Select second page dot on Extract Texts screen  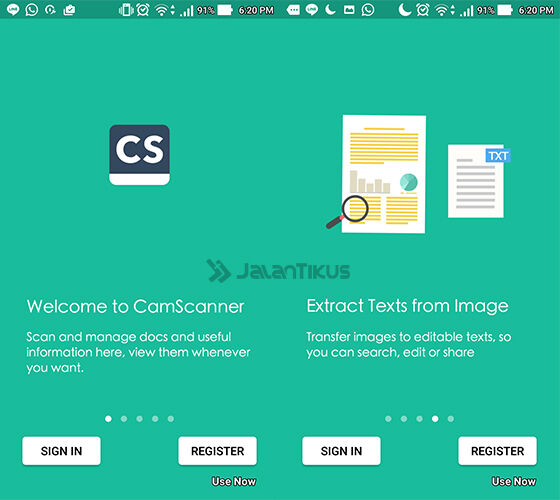404,419
